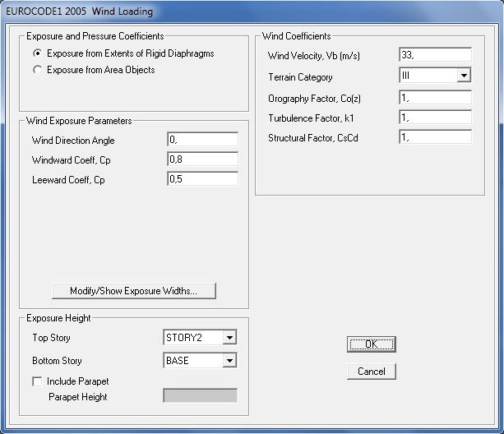Expand the Top Story dropdown
Viewport: 504px width, 434px height.
229,338
